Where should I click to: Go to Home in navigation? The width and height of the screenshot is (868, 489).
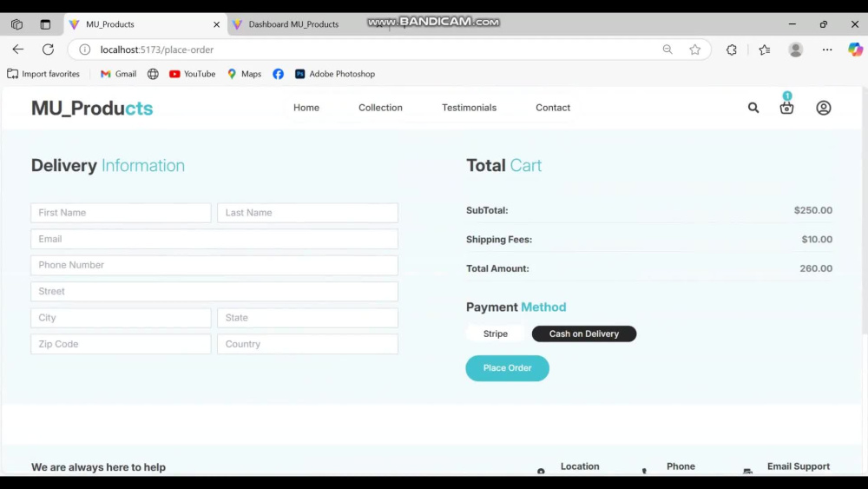306,108
